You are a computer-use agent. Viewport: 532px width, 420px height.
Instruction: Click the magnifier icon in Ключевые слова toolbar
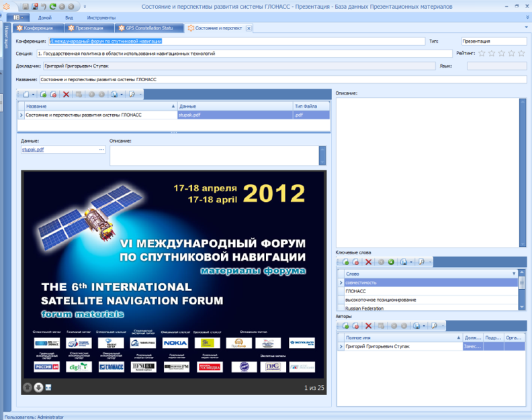click(x=421, y=262)
